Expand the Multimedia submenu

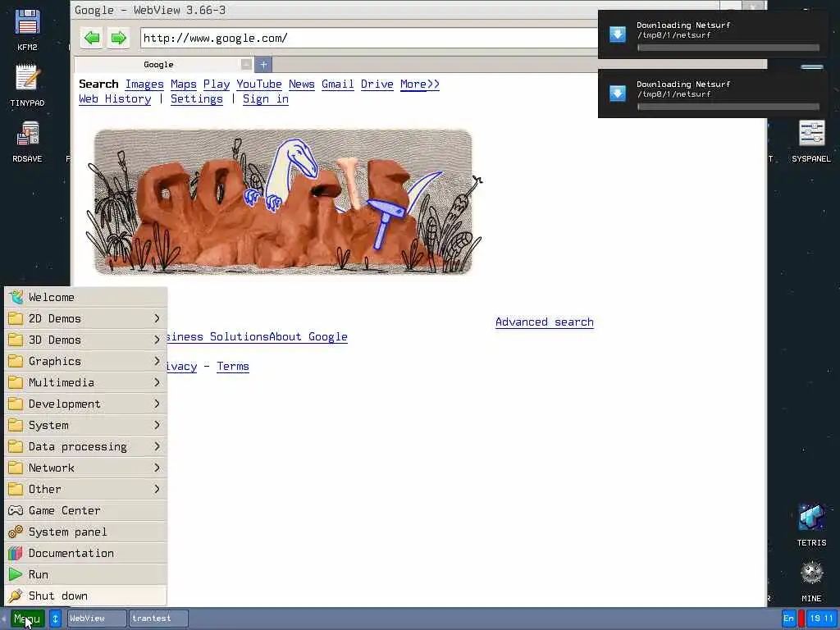[x=85, y=382]
